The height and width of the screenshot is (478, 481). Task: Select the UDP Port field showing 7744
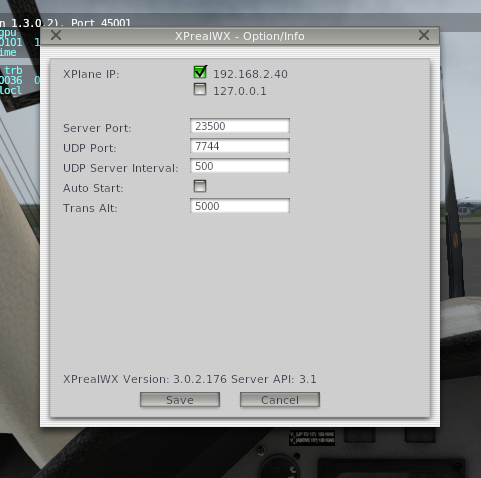240,146
